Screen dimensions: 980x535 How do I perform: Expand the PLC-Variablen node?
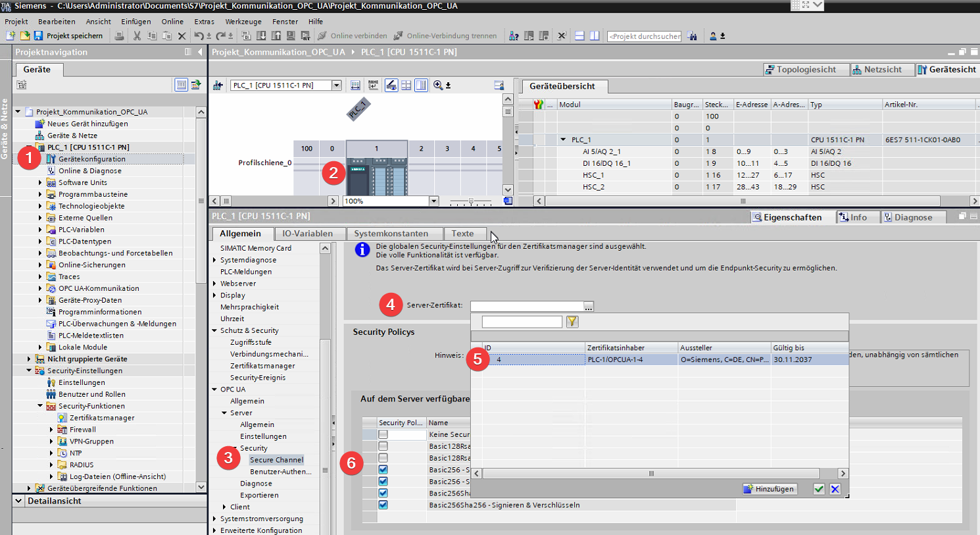(40, 230)
